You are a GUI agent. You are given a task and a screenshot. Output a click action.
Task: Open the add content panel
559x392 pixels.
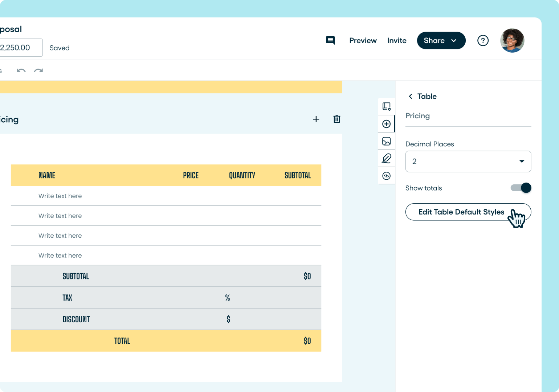386,123
